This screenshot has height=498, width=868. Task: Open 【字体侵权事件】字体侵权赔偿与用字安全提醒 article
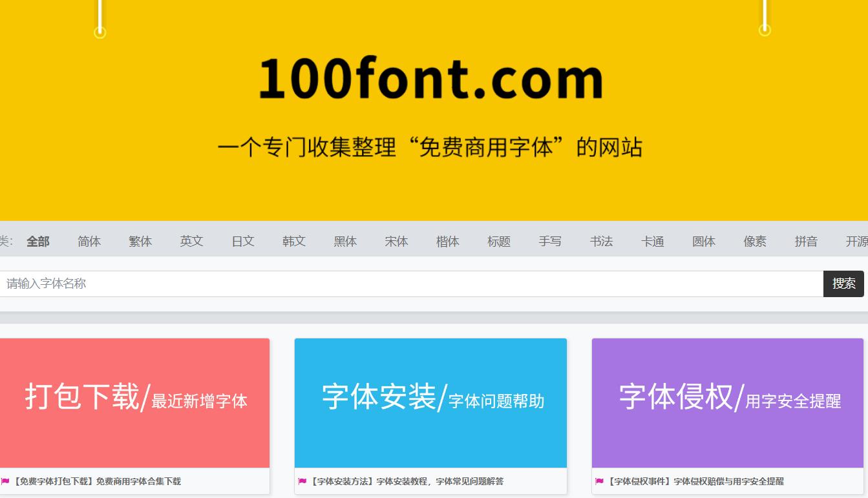[x=696, y=481]
